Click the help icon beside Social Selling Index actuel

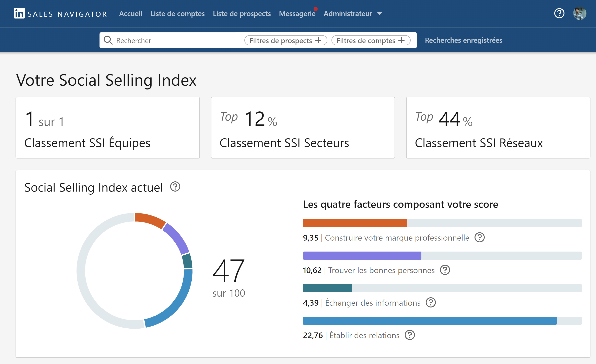click(x=175, y=187)
